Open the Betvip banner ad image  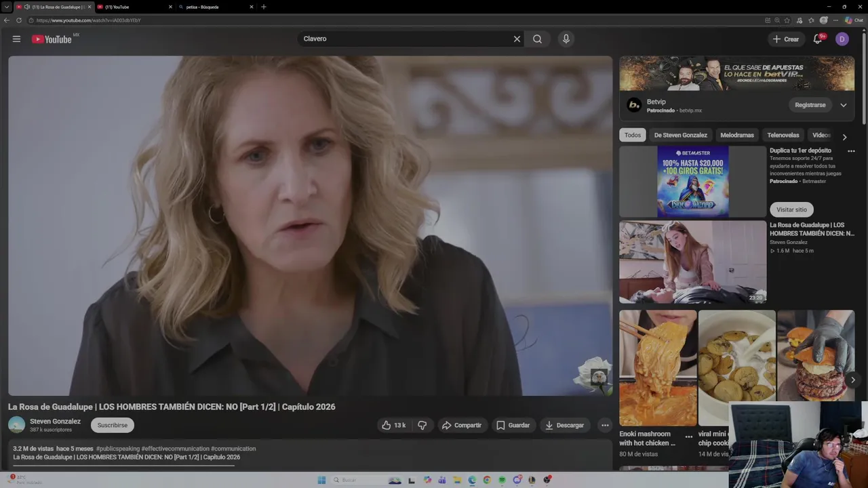(x=736, y=73)
